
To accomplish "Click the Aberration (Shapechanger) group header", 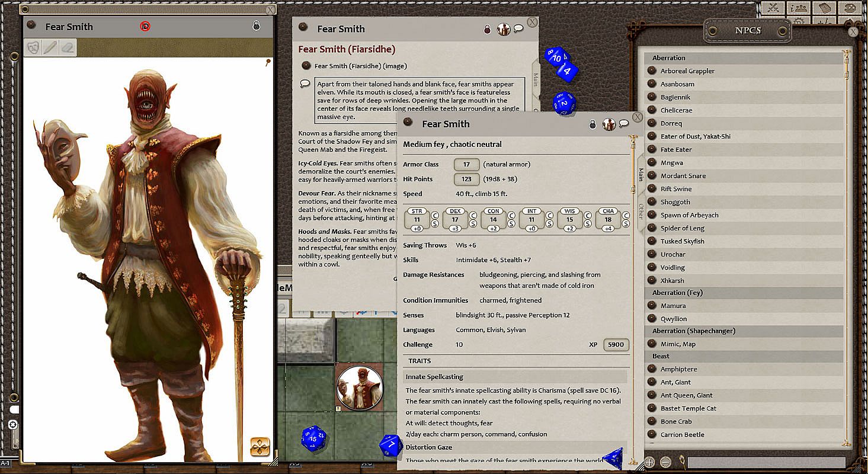I will click(744, 331).
